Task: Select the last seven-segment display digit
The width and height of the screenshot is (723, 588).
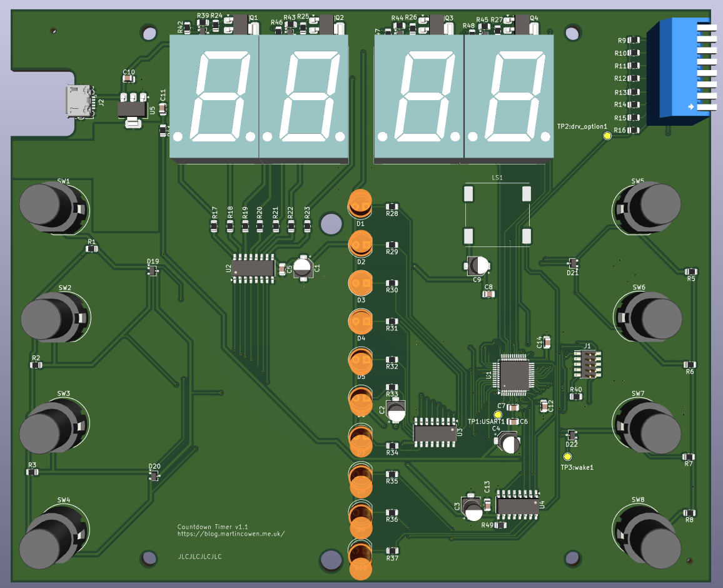Action: (x=508, y=98)
